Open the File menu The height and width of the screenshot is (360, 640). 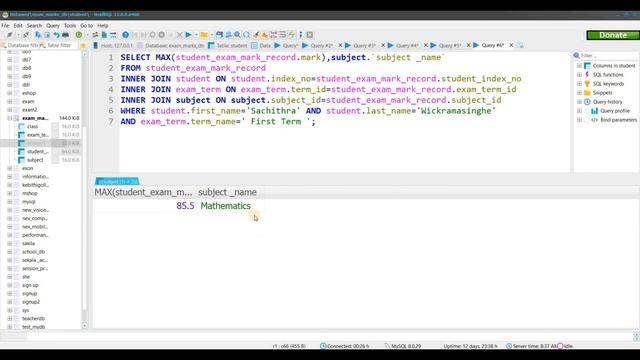tap(5, 25)
